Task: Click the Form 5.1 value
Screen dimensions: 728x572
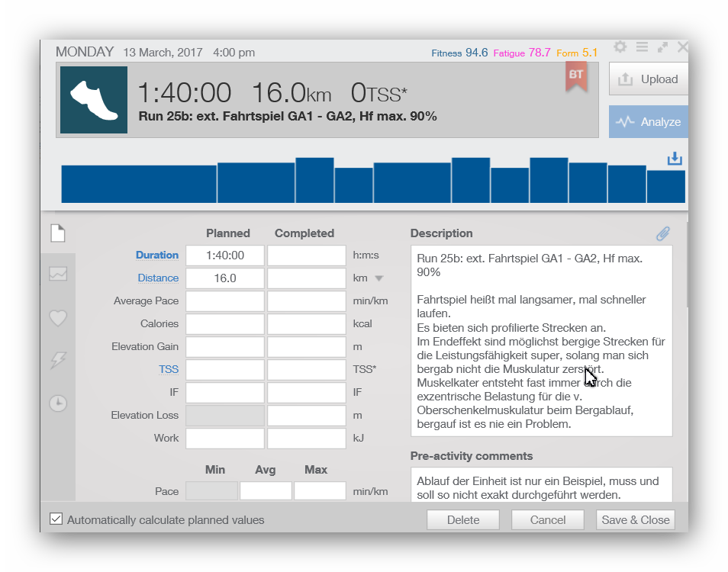Action: [x=577, y=53]
